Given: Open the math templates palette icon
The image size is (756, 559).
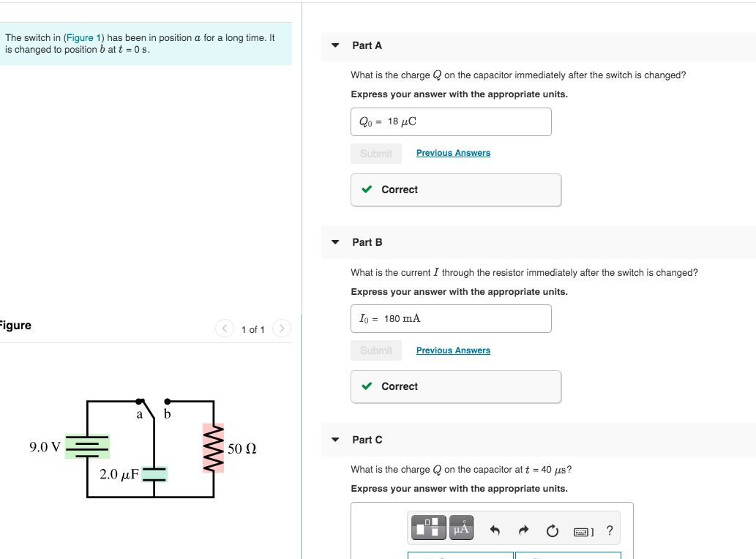Looking at the screenshot, I should pos(428,527).
